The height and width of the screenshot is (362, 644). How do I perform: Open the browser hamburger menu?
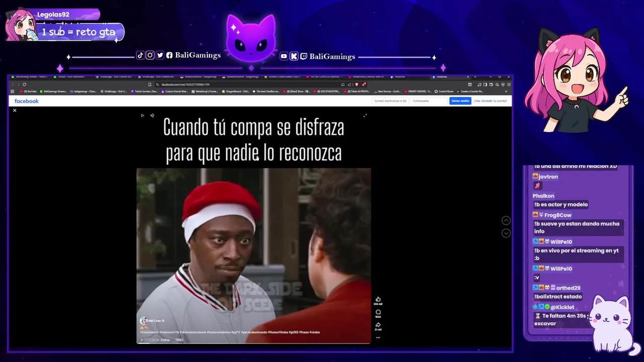click(509, 84)
